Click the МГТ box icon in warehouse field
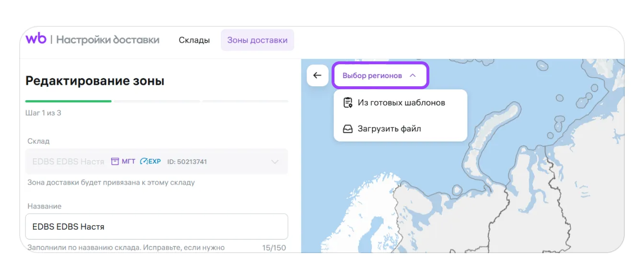The height and width of the screenshot is (279, 644). pos(115,162)
